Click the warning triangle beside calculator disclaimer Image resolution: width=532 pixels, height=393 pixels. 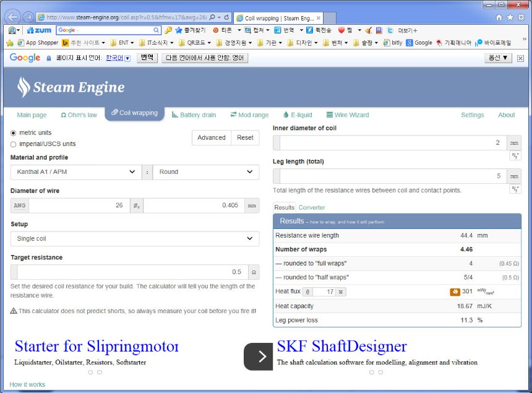click(x=14, y=311)
